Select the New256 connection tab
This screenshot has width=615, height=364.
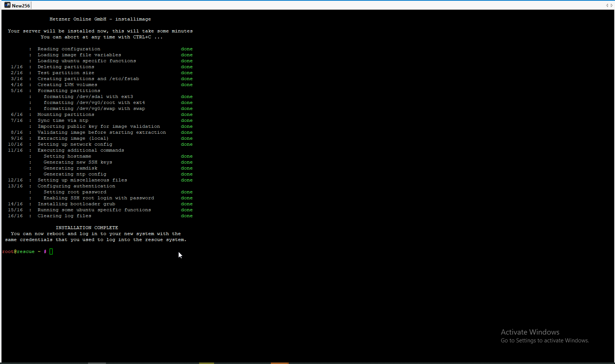click(x=17, y=5)
